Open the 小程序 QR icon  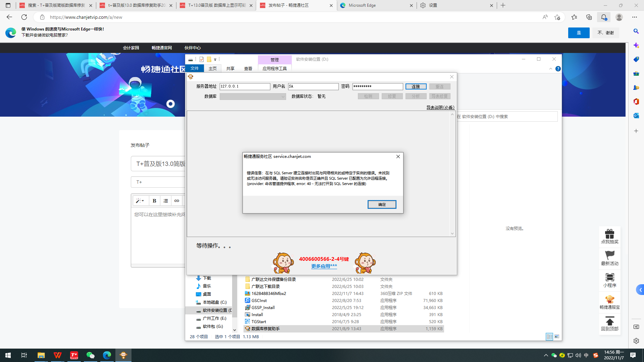610,280
